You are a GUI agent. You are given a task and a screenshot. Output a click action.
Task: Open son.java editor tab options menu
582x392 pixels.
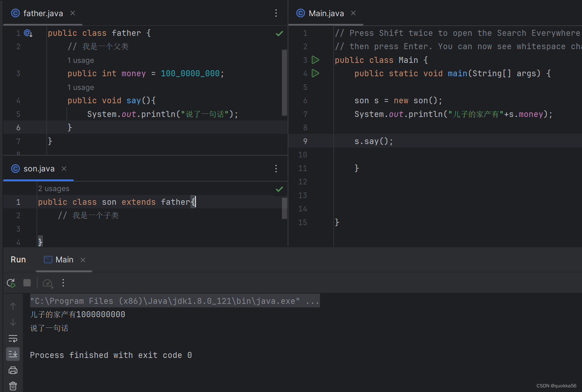click(x=276, y=169)
